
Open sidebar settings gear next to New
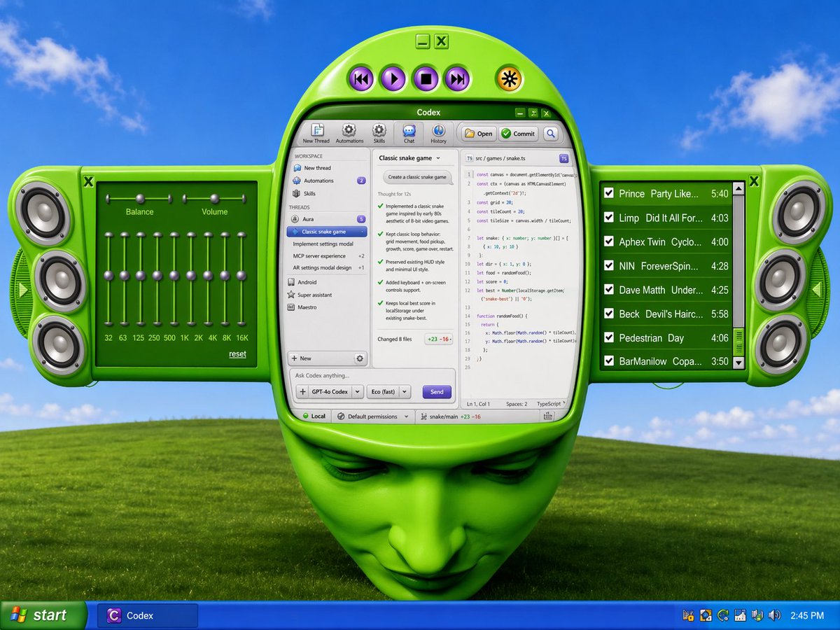coord(360,358)
